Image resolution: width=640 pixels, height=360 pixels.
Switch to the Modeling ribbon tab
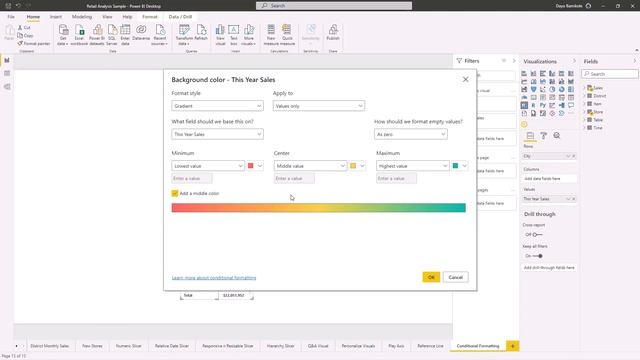click(x=82, y=17)
